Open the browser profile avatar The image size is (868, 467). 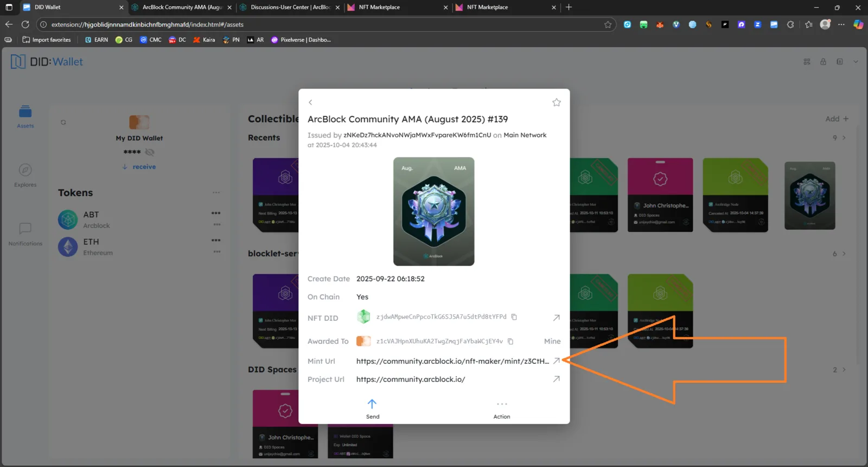825,24
